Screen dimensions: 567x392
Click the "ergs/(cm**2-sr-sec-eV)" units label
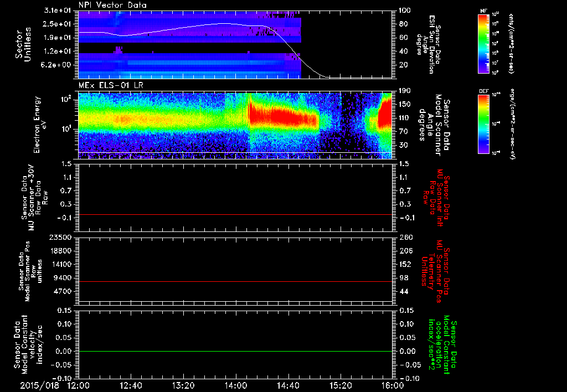(x=512, y=124)
